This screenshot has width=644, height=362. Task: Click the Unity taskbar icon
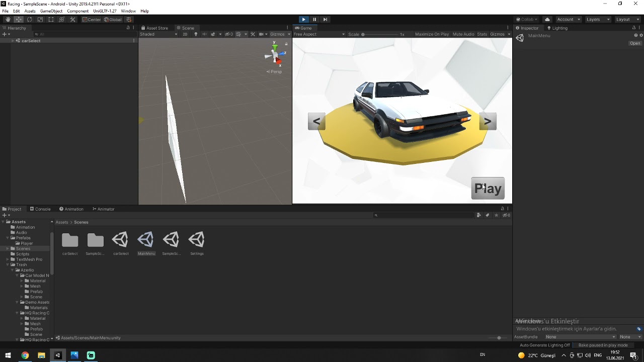(x=58, y=355)
